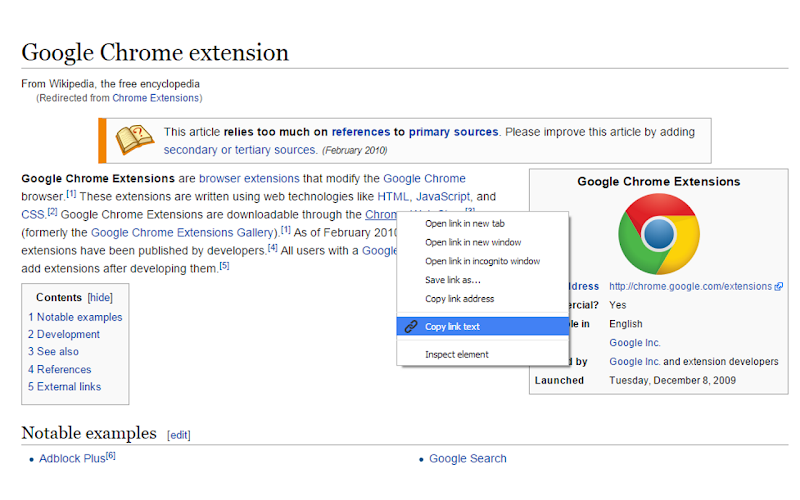Screen dimensions: 800x500
Task: Open the Adblock Plus link
Action: point(72,459)
